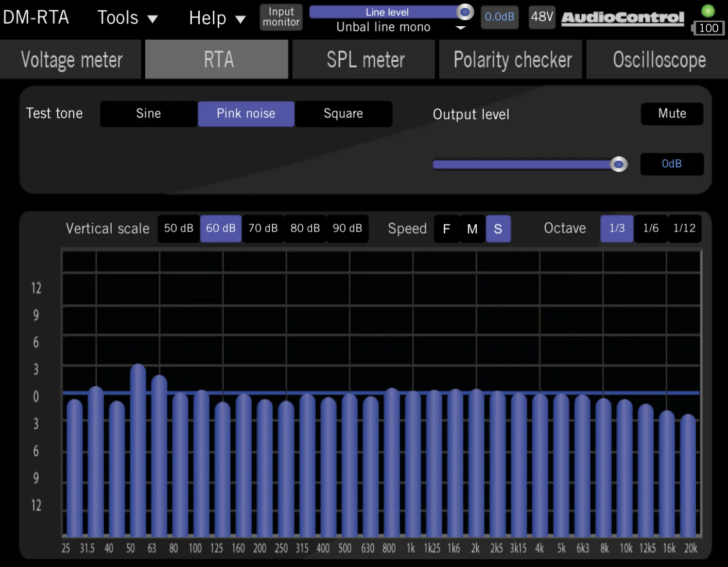Select 1/12 octave resolution
This screenshot has width=728, height=567.
(684, 228)
